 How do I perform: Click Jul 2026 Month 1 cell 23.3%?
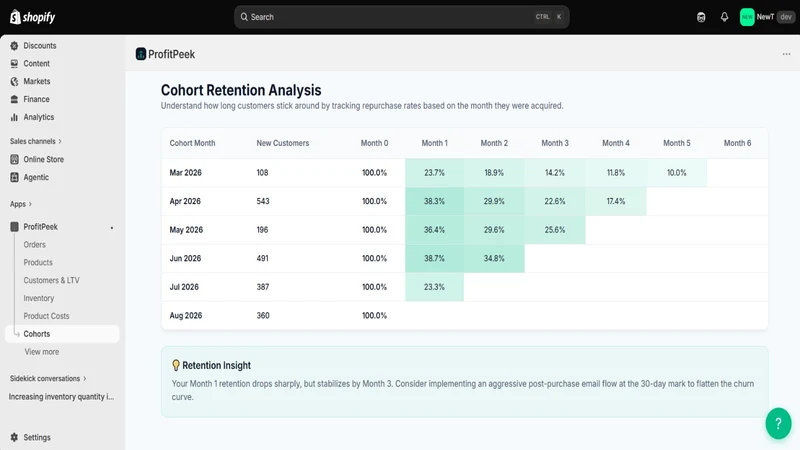pyautogui.click(x=434, y=287)
